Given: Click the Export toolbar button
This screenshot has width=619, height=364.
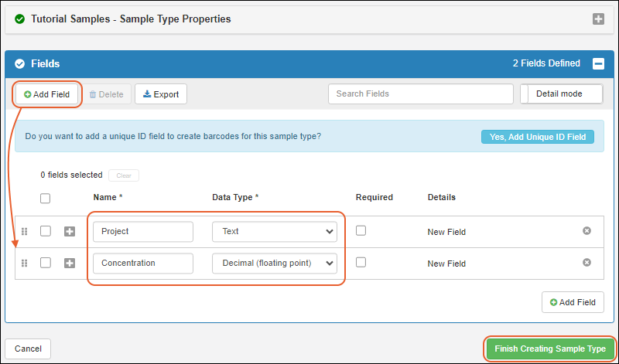Looking at the screenshot, I should click(161, 94).
